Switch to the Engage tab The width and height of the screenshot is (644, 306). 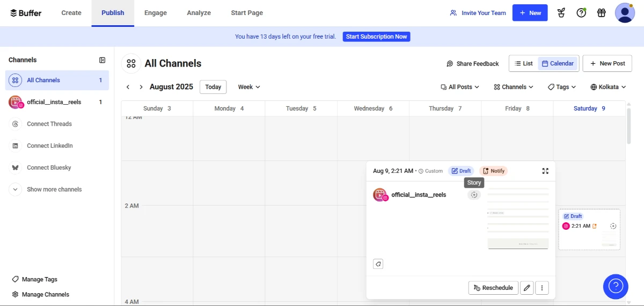(156, 13)
